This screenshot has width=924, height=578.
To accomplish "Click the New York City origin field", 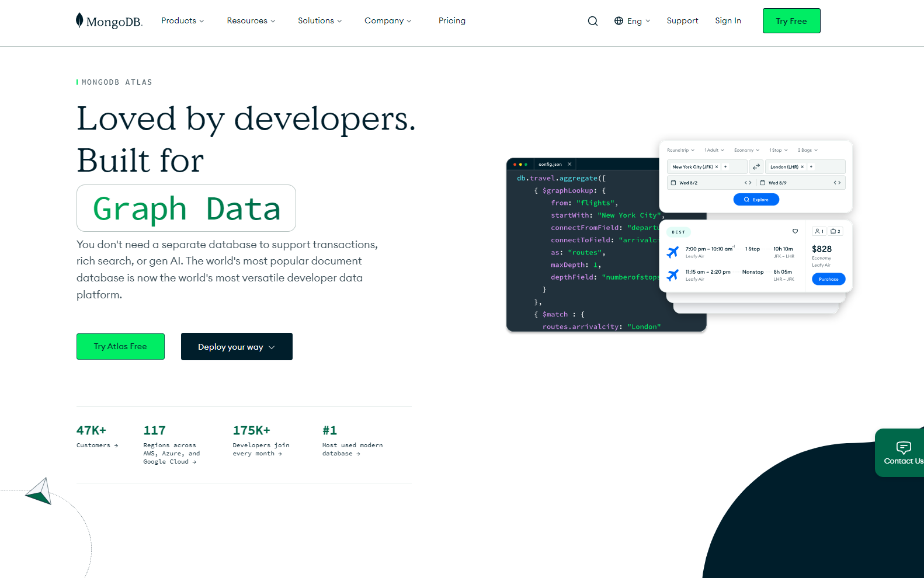I will pos(707,167).
